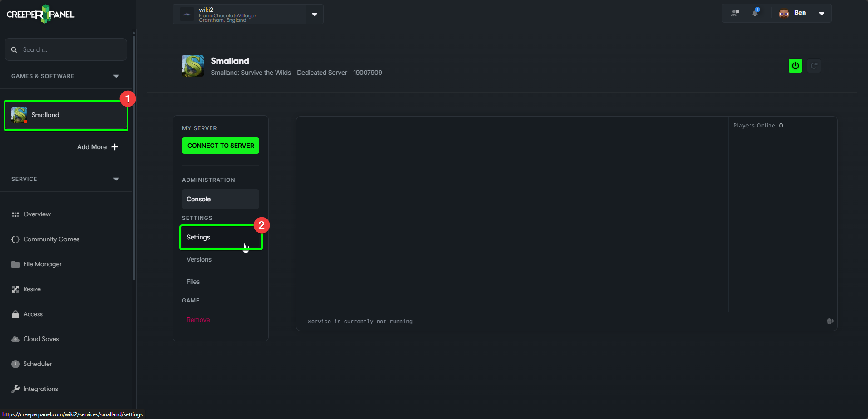This screenshot has width=868, height=419.
Task: Click the console chat icon bottom right
Action: tap(830, 321)
